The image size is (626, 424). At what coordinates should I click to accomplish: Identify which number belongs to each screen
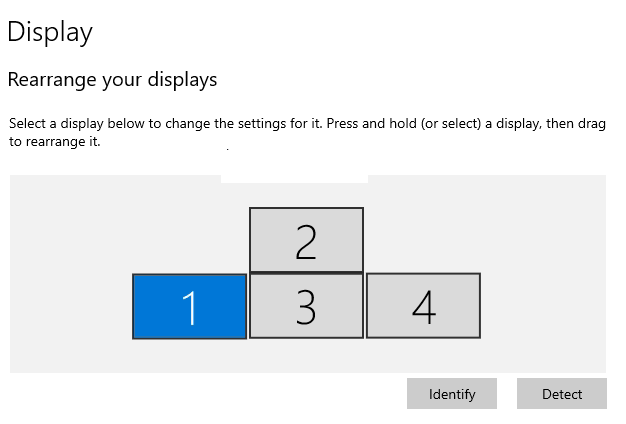[452, 394]
